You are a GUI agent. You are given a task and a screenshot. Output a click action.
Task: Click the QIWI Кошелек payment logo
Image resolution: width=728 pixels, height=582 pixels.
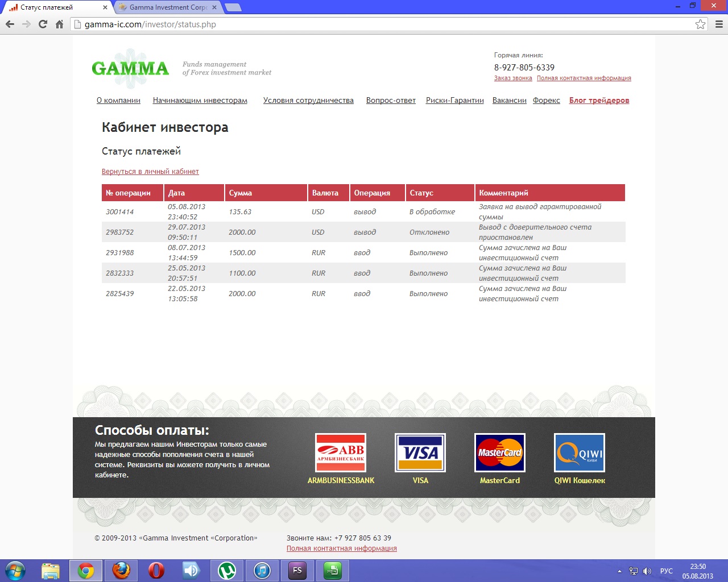pyautogui.click(x=580, y=452)
